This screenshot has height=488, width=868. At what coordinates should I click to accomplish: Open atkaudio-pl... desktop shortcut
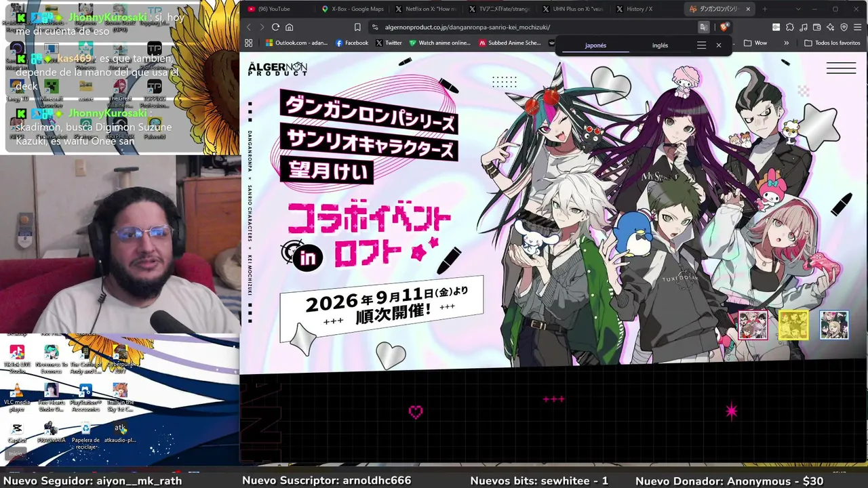tap(120, 432)
